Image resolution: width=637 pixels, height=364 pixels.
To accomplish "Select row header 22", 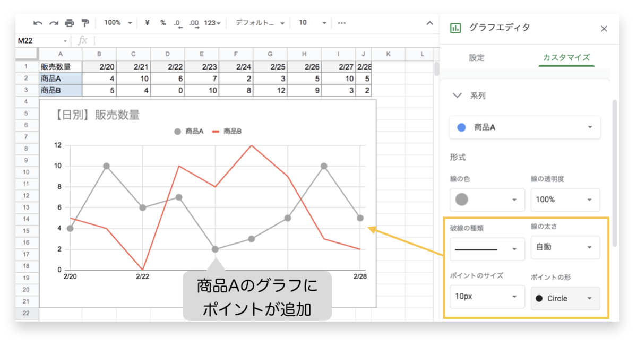I will pos(25,314).
